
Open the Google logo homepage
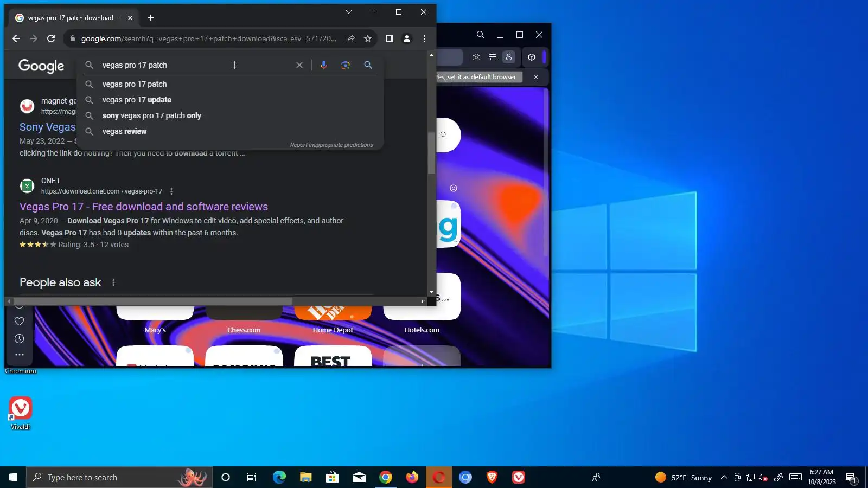tap(41, 66)
